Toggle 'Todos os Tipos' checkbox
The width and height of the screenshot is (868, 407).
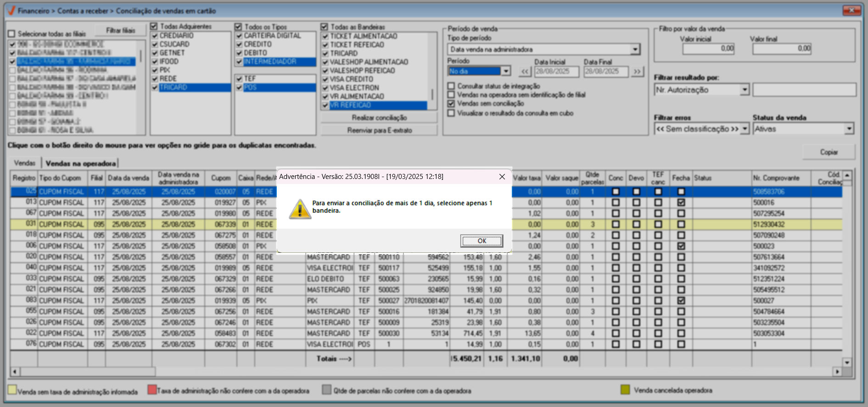pos(238,27)
